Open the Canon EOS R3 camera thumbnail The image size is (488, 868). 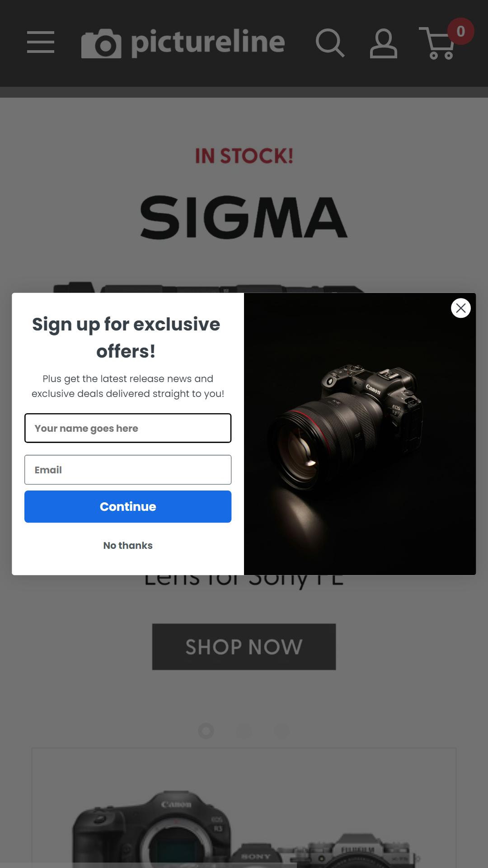point(151,830)
